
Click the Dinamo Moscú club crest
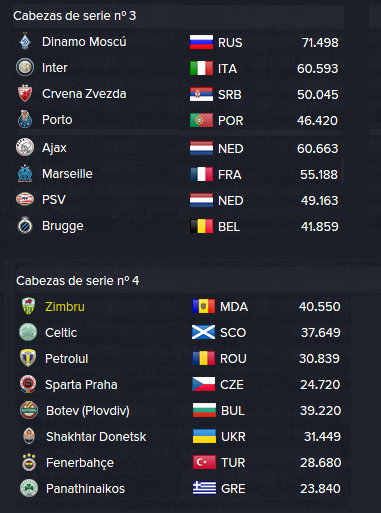pyautogui.click(x=25, y=41)
